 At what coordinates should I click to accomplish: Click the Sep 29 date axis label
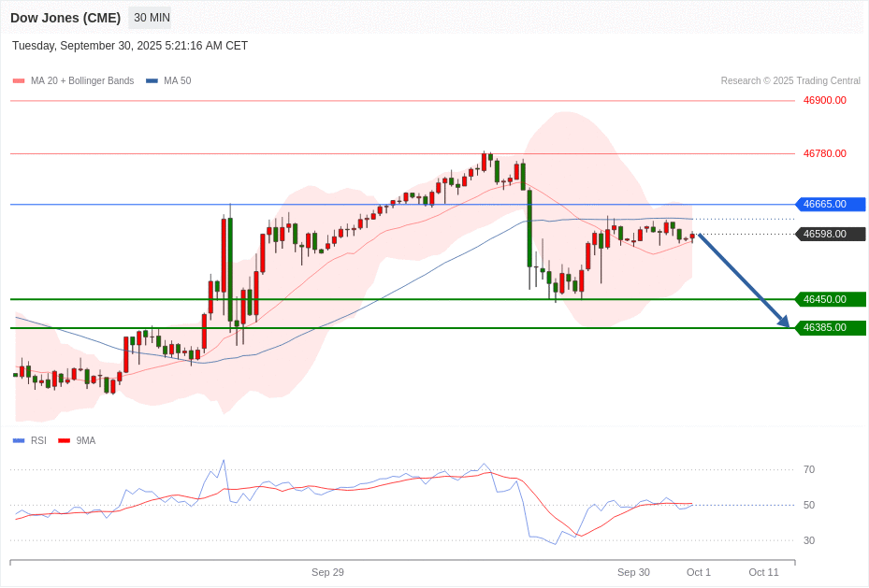327,572
